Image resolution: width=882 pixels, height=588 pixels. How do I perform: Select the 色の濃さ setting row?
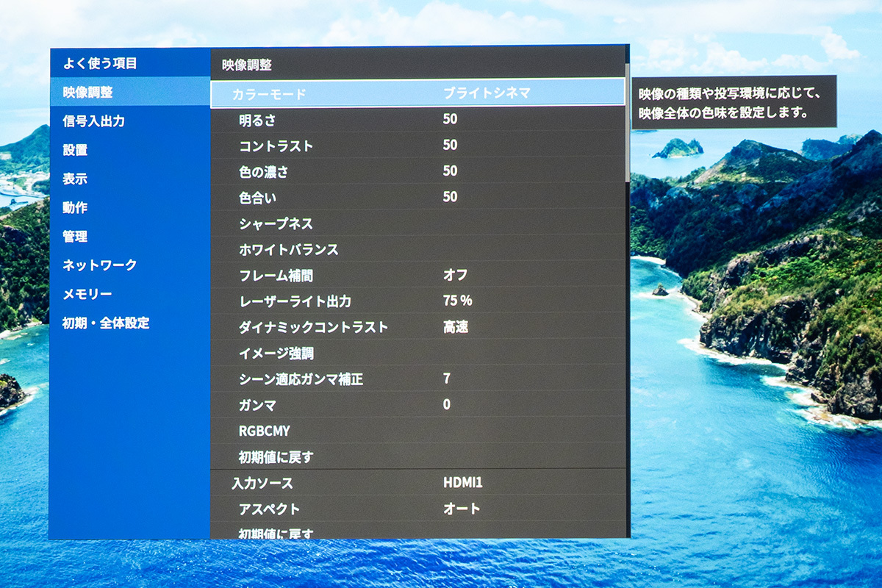(417, 171)
